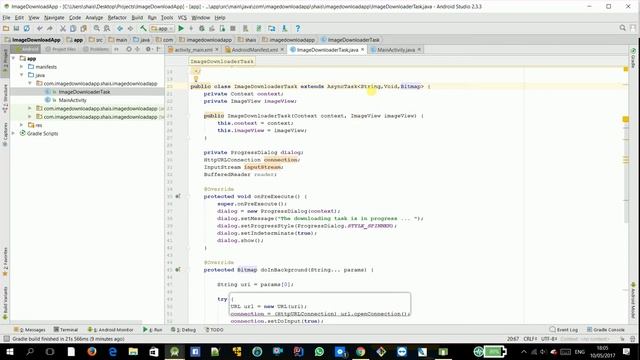Open the Debug tool window
Screen dimensions: 640x360
(x=183, y=329)
